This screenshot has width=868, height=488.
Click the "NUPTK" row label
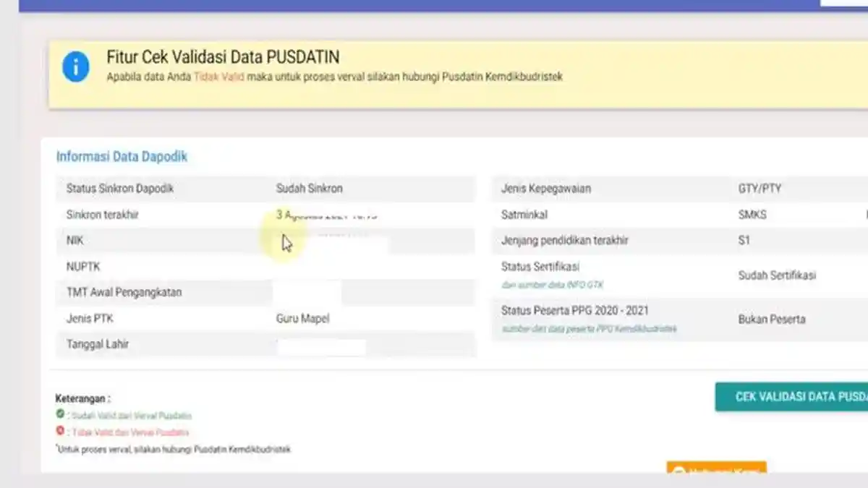[x=83, y=267]
